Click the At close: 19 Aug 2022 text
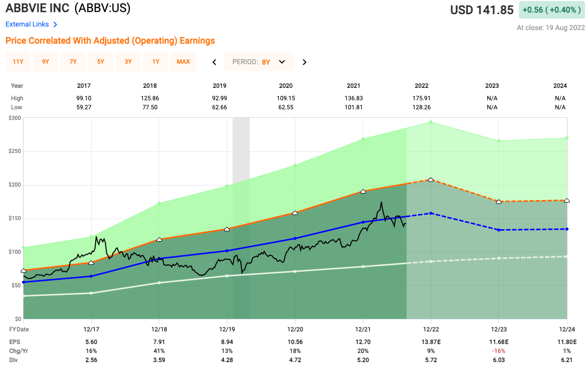Screen dimensions: 588x366 [x=550, y=28]
